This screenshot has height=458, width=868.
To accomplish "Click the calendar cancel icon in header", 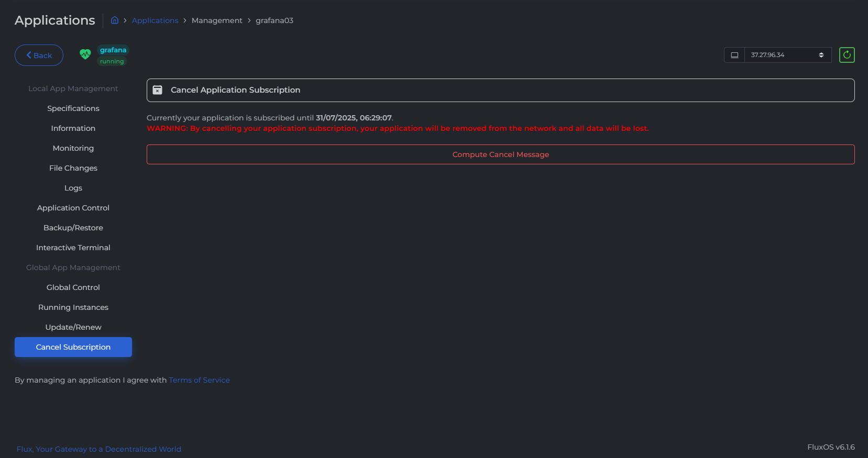I will tap(157, 90).
